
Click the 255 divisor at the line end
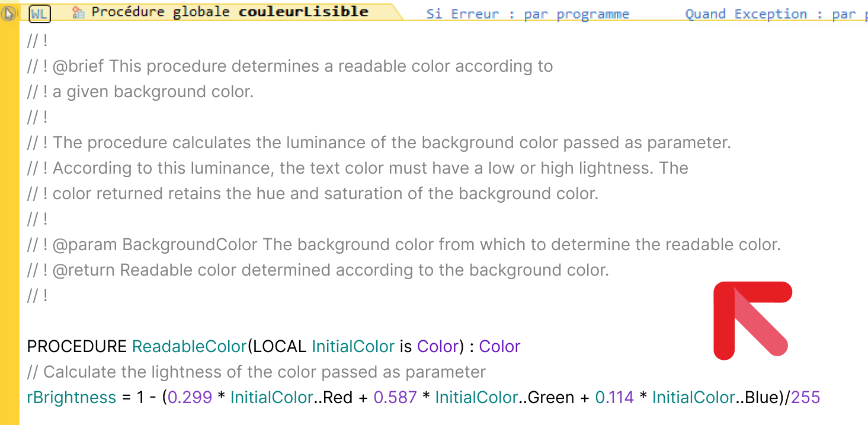coord(805,397)
